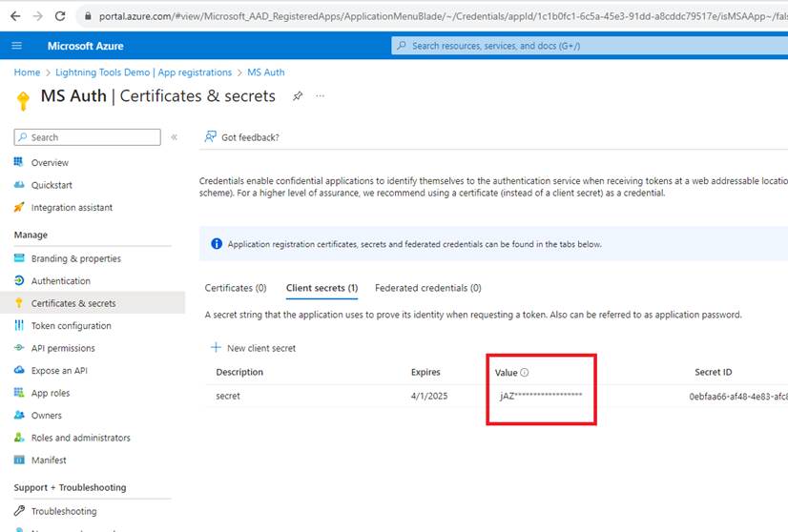788x532 pixels.
Task: Switch to the Certificates (0) tab
Action: [236, 288]
